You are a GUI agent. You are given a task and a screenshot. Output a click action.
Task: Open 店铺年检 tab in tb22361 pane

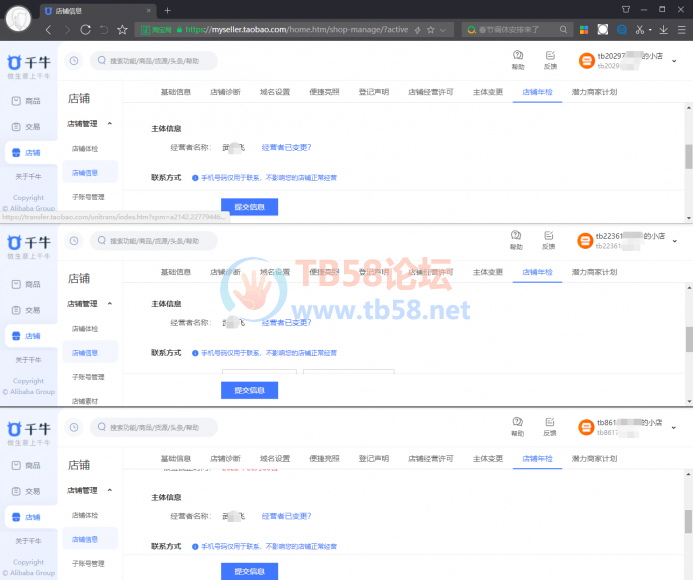537,272
